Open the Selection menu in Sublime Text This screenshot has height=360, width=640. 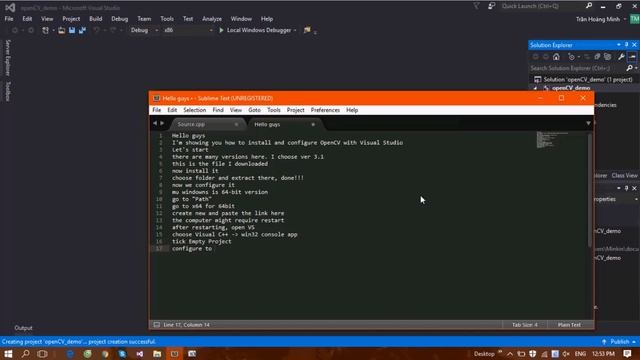[x=194, y=110]
